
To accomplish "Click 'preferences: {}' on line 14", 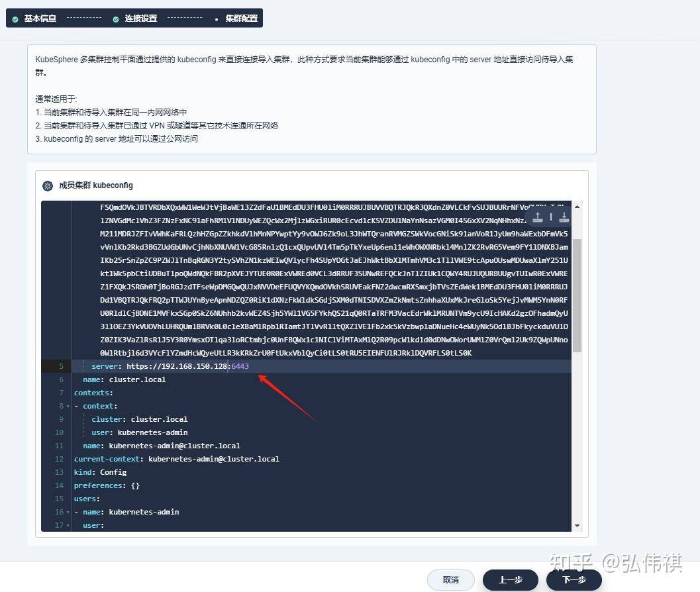I will [x=107, y=485].
